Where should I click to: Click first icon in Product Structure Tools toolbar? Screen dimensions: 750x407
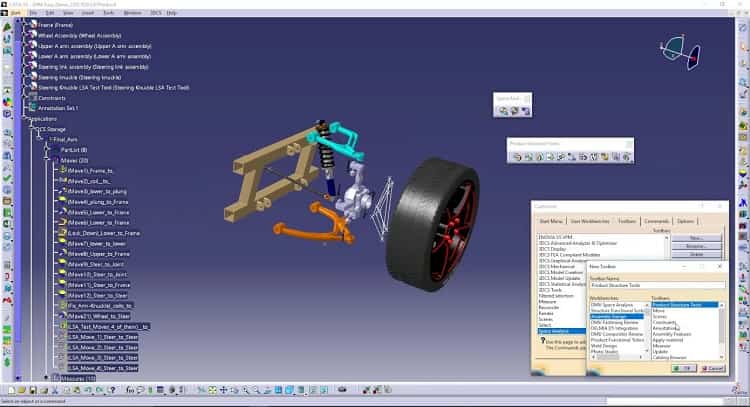(517, 157)
